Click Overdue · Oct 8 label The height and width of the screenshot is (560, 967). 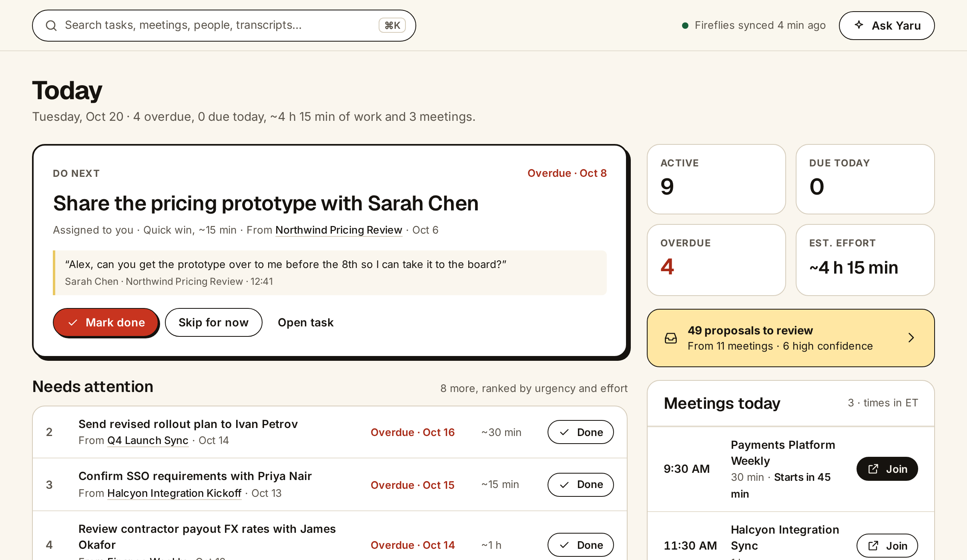(567, 173)
